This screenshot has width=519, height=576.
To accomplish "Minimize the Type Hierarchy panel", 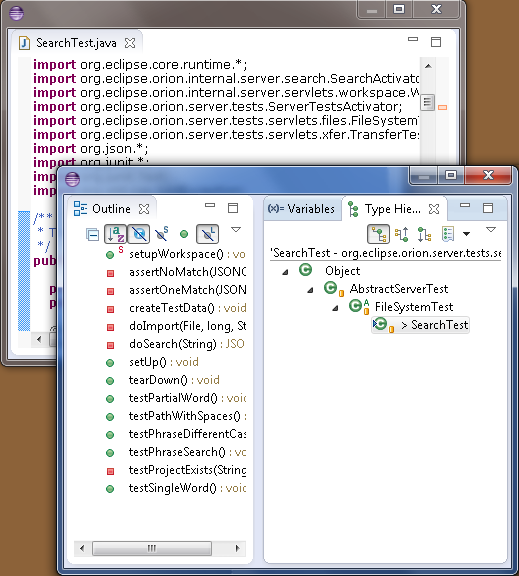I will [465, 205].
